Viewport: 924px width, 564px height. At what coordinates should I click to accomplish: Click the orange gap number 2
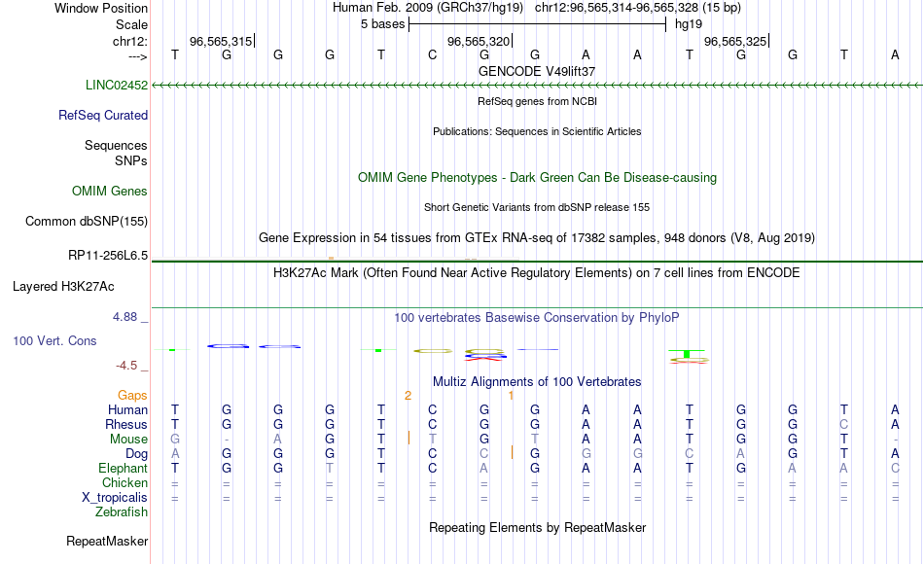click(x=408, y=396)
